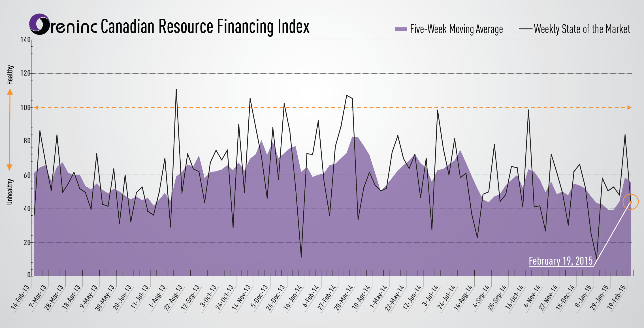The image size is (644, 328).
Task: Click the 'Five-Week Moving Average' legend text
Action: 457,29
